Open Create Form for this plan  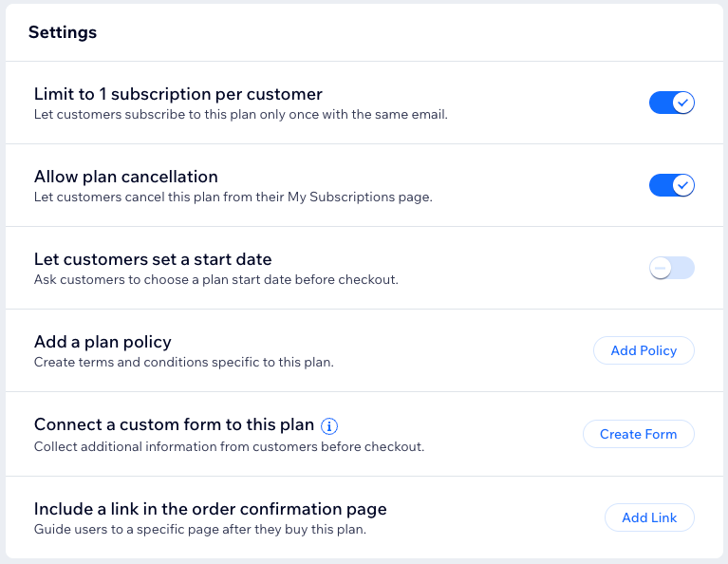click(638, 434)
